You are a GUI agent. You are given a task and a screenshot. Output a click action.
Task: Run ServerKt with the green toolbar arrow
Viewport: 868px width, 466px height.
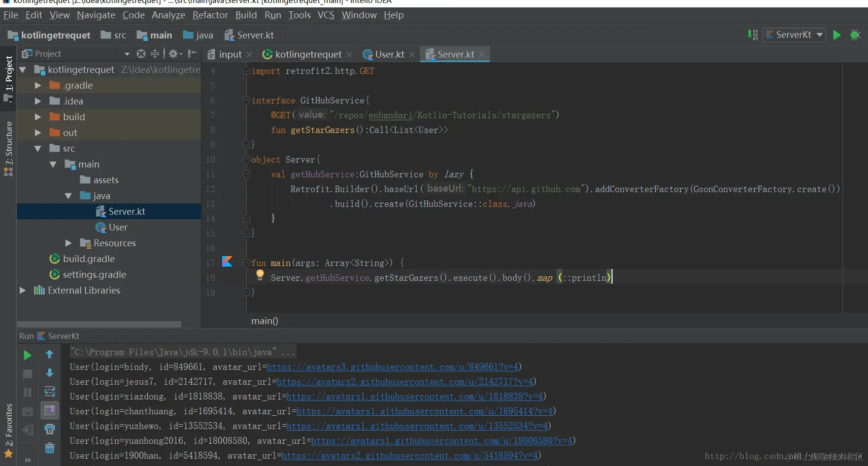click(x=836, y=35)
